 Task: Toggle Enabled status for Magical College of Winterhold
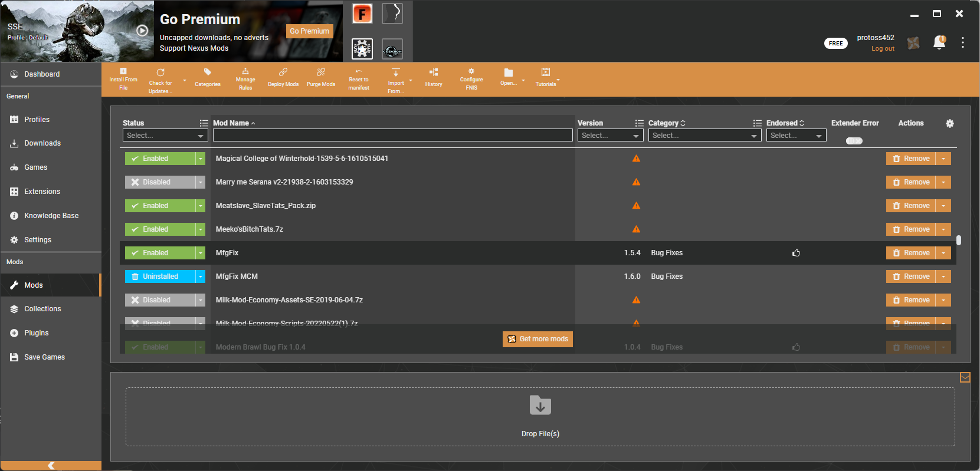tap(160, 159)
